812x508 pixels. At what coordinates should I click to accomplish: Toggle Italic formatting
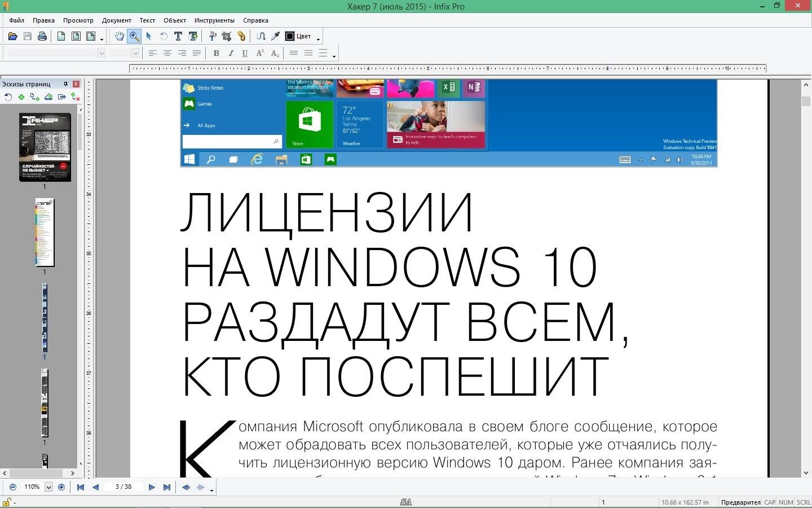(231, 53)
